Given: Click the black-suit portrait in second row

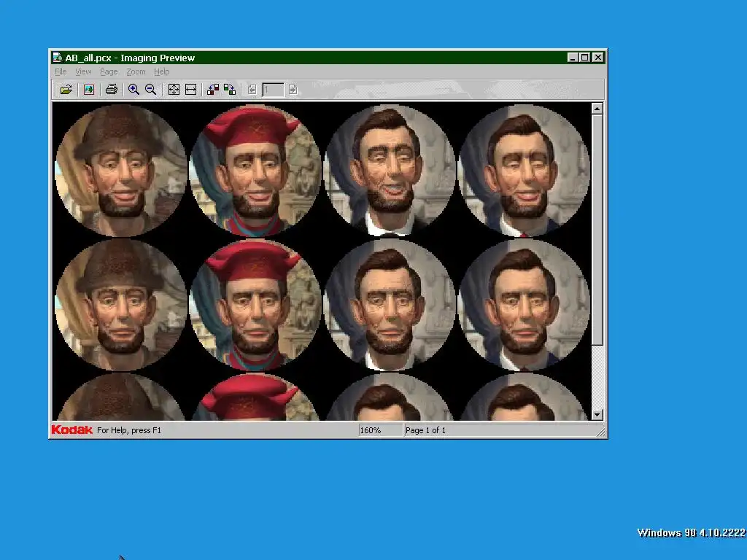Looking at the screenshot, I should [x=390, y=305].
